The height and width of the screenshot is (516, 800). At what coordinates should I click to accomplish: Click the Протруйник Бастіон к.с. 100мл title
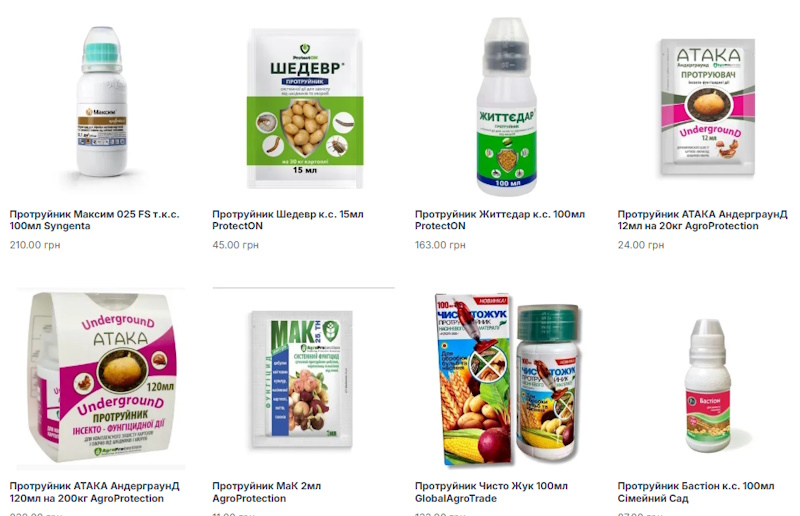tap(696, 492)
